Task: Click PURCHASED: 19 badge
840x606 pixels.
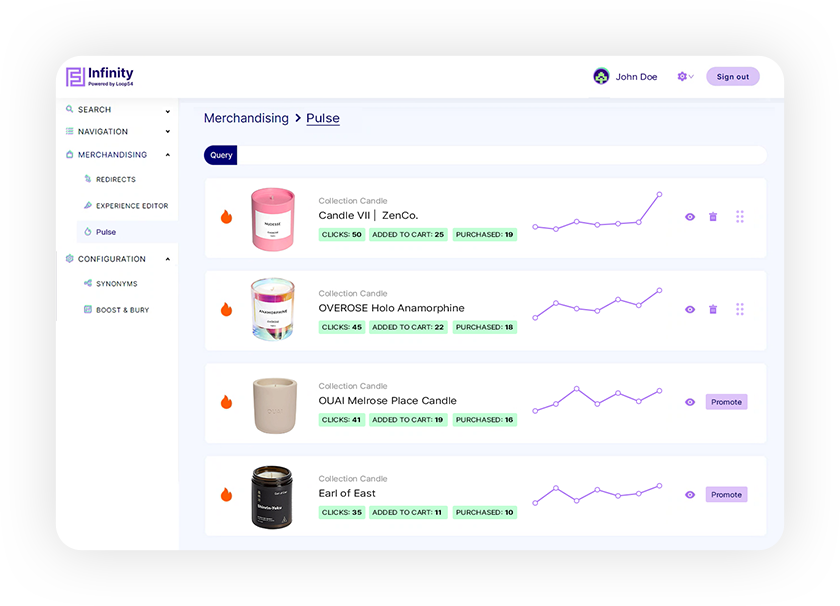Action: click(x=484, y=234)
